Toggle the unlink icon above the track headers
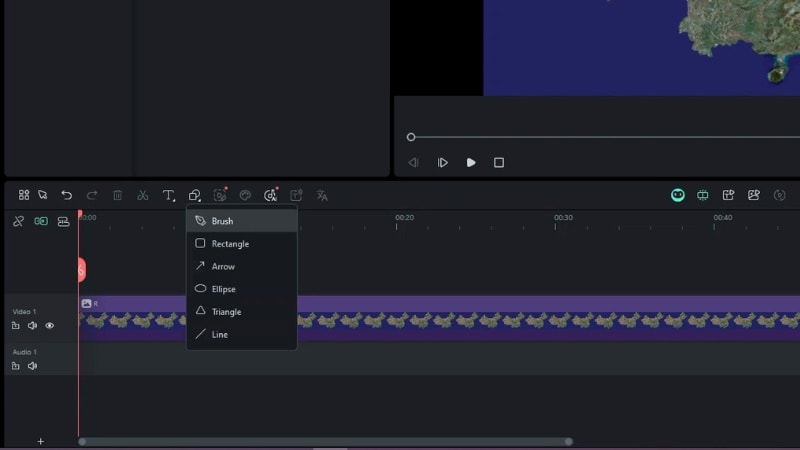 click(x=18, y=221)
